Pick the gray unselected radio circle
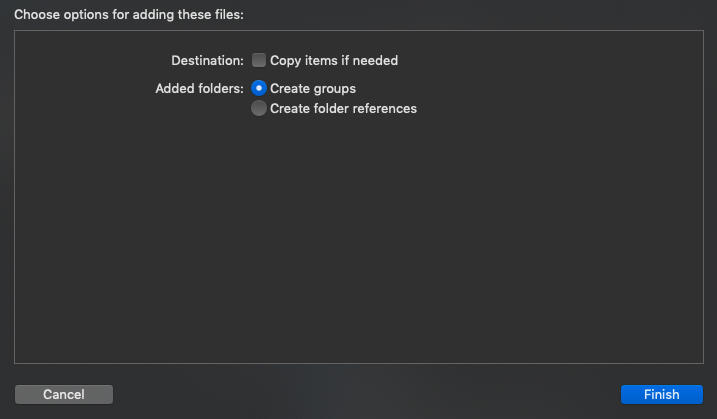Viewport: 717px width, 419px height. pyautogui.click(x=259, y=108)
